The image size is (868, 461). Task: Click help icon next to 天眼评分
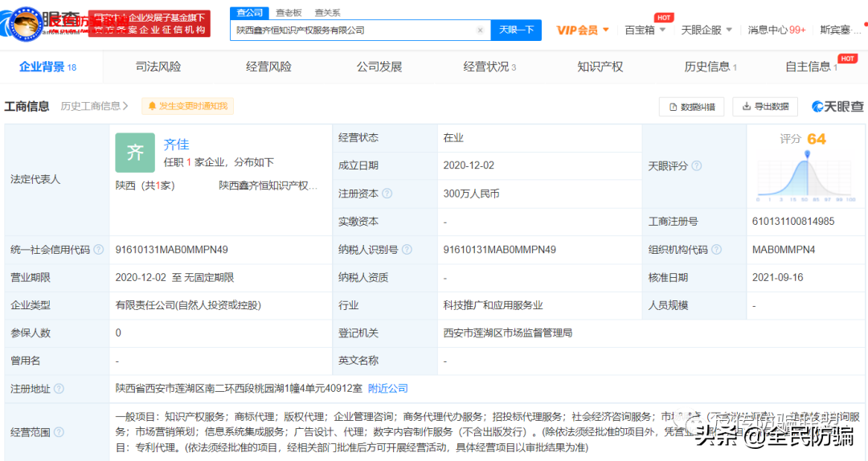click(696, 166)
